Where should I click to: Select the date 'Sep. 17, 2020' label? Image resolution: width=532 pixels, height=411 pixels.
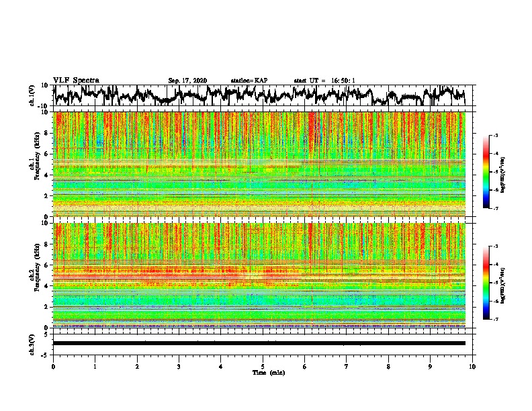(187, 81)
